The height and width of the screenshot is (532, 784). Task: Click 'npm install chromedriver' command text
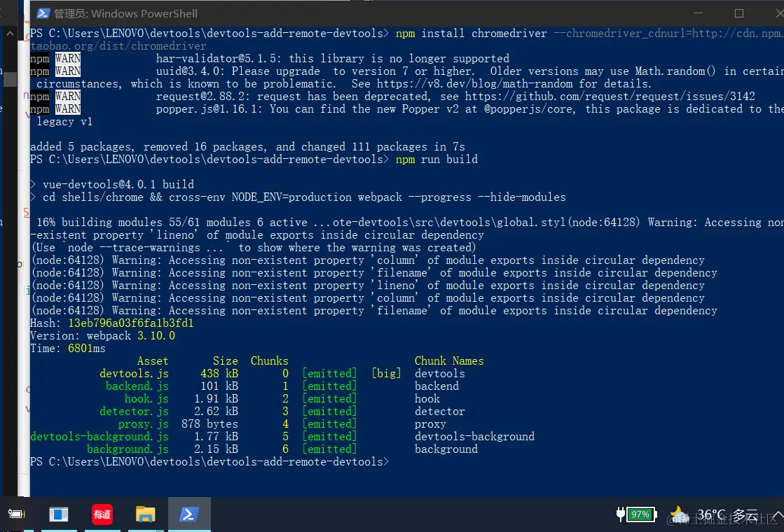click(x=471, y=34)
